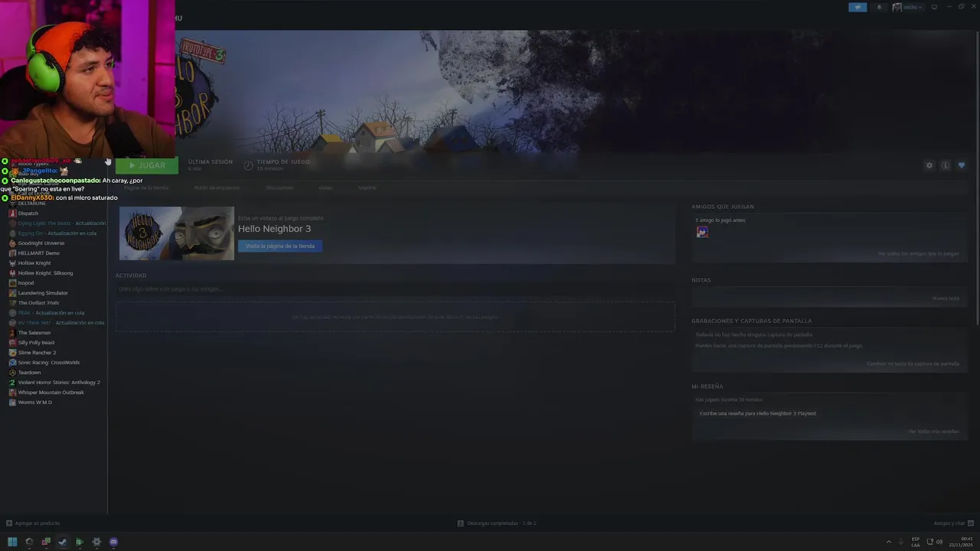Click the Whisper Mountain Outbreak icon
This screenshot has width=980, height=551.
click(12, 393)
